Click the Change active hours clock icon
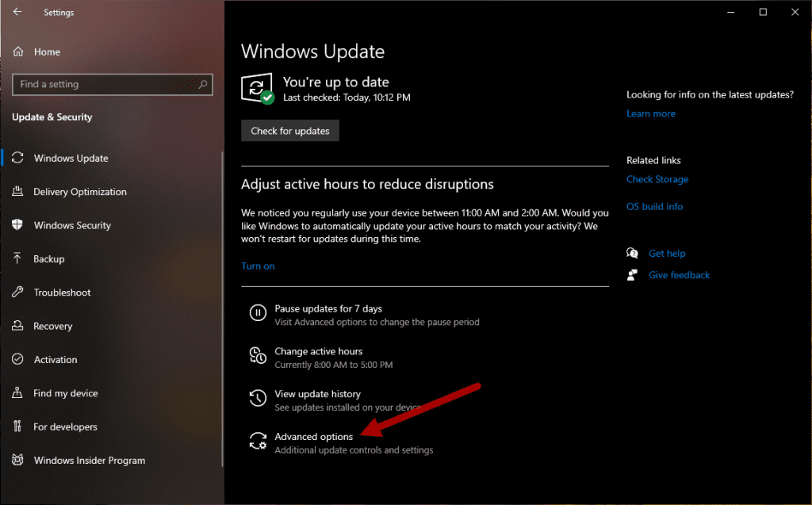Screen dimensions: 812x505 pos(258,356)
